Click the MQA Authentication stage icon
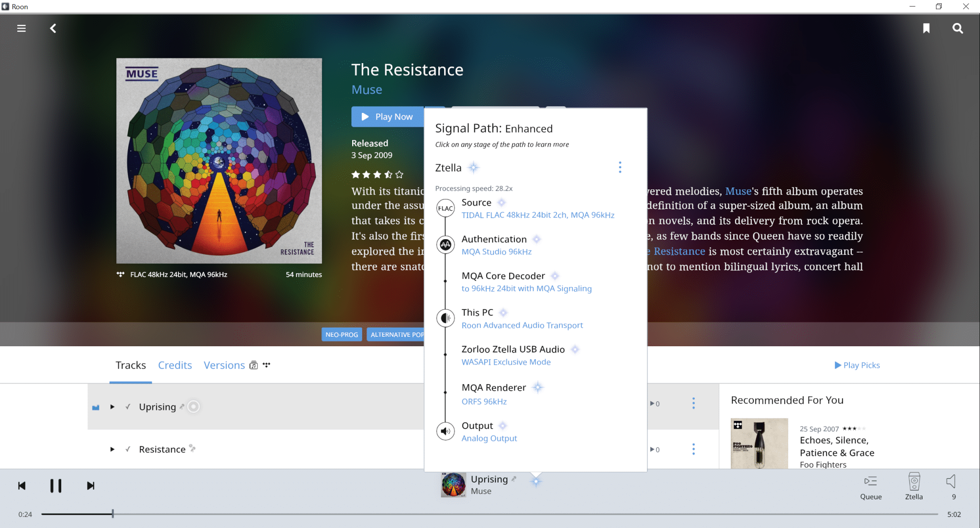 445,245
